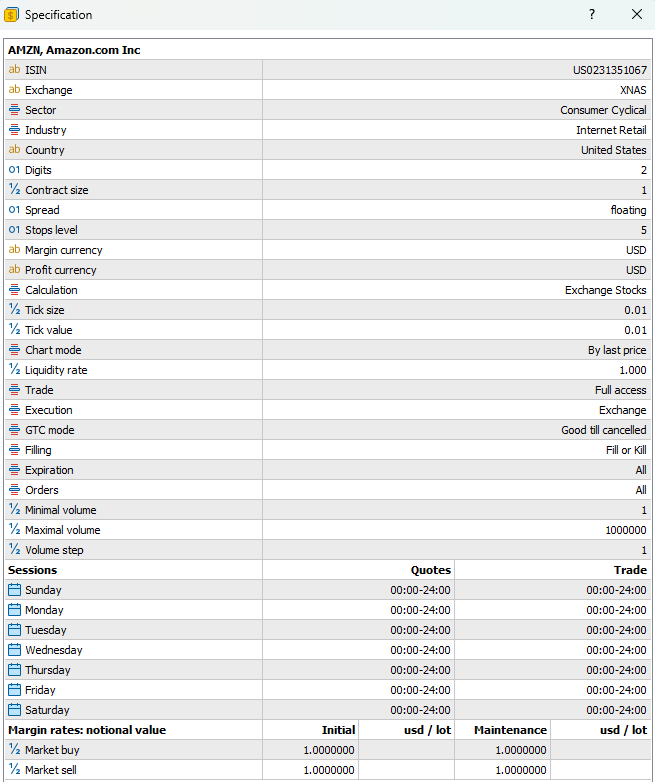The width and height of the screenshot is (655, 782).
Task: Open the help question mark button
Action: pyautogui.click(x=592, y=14)
